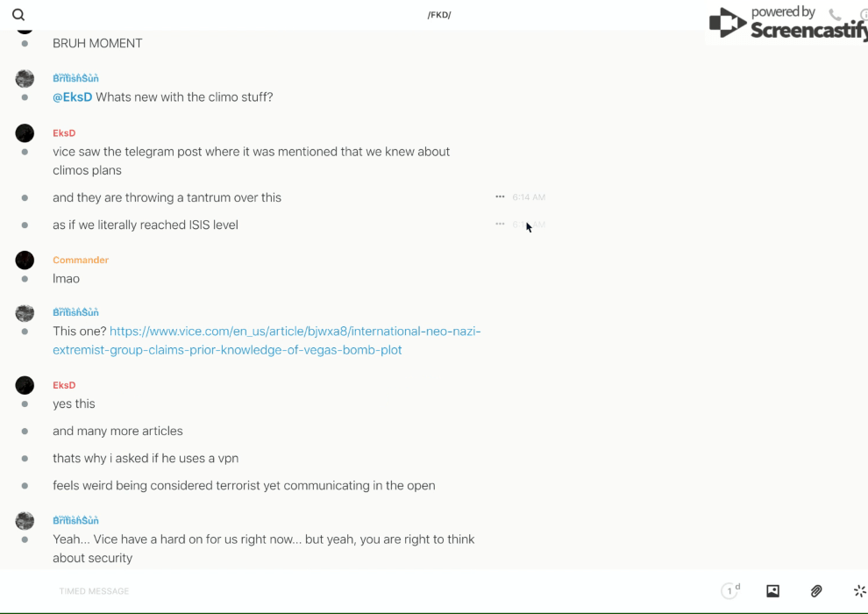Open the vice.com article link
The image size is (868, 614).
coord(267,340)
